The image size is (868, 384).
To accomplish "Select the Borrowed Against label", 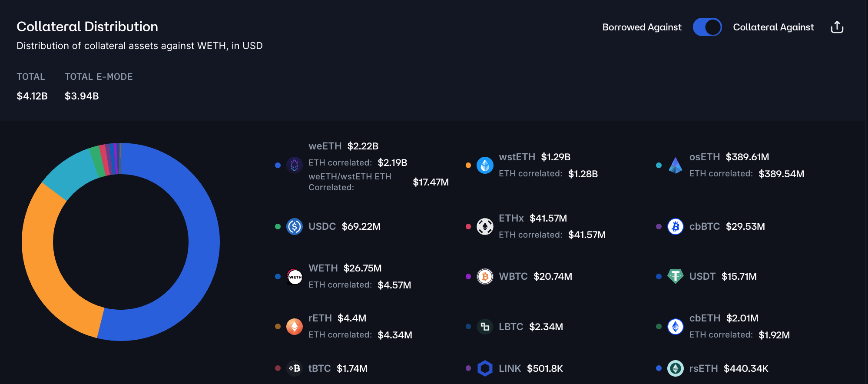I will pyautogui.click(x=642, y=27).
